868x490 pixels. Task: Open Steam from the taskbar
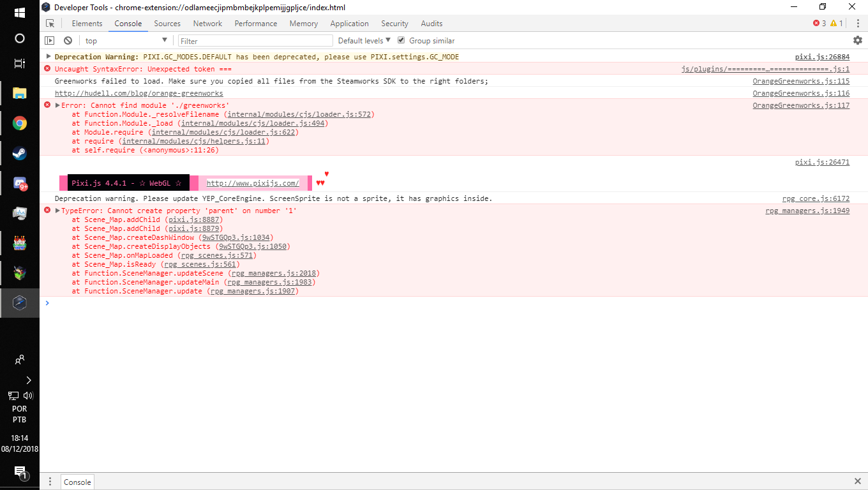point(20,153)
